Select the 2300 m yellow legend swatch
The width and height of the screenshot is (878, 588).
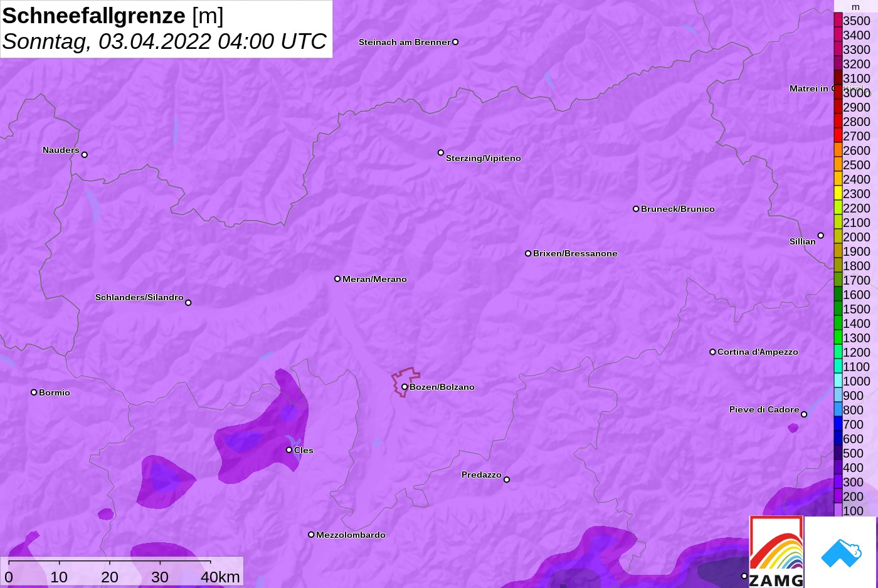point(838,193)
